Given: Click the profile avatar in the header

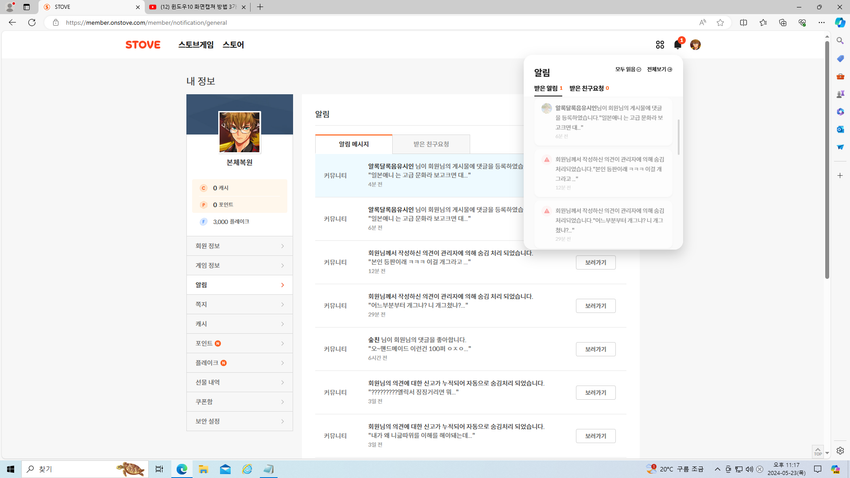Looking at the screenshot, I should click(695, 45).
